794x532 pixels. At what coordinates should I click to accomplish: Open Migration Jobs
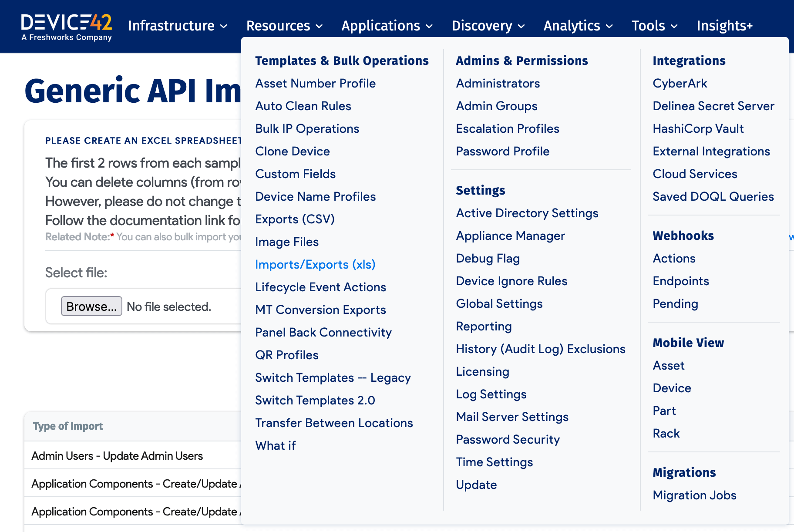point(694,495)
